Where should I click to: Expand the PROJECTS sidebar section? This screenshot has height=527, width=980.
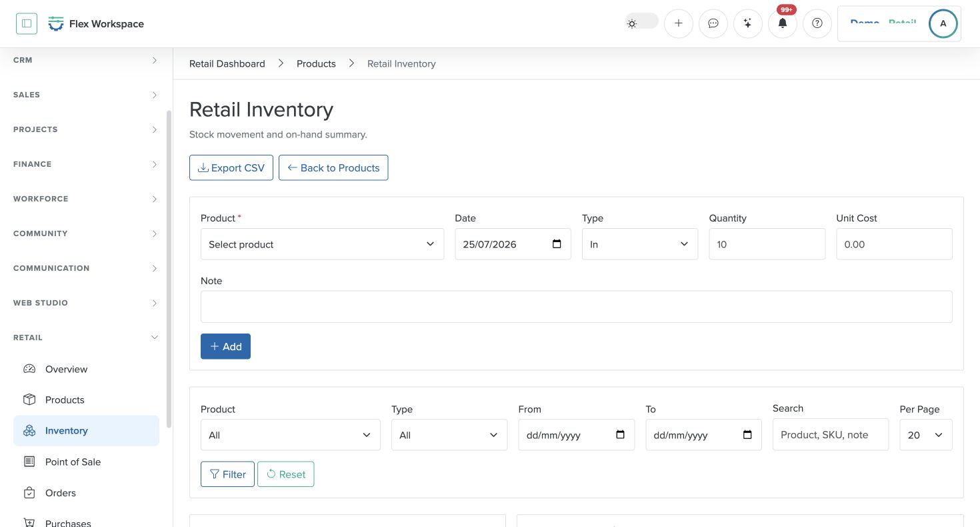point(86,129)
